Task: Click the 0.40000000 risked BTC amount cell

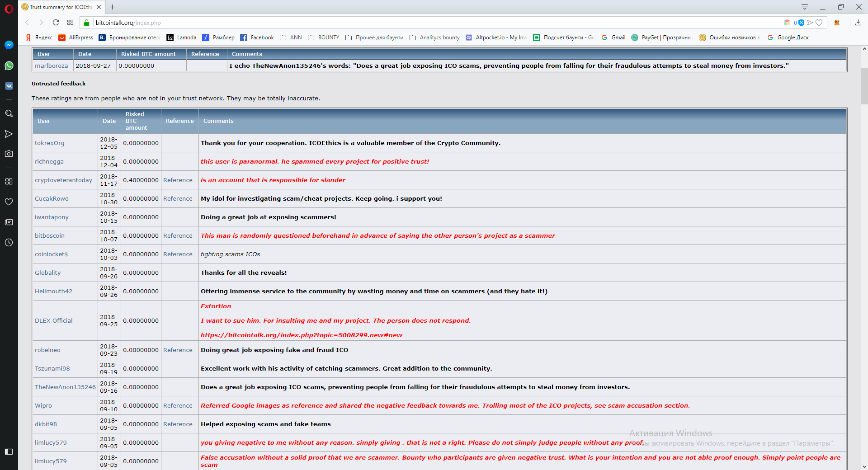Action: pyautogui.click(x=141, y=180)
